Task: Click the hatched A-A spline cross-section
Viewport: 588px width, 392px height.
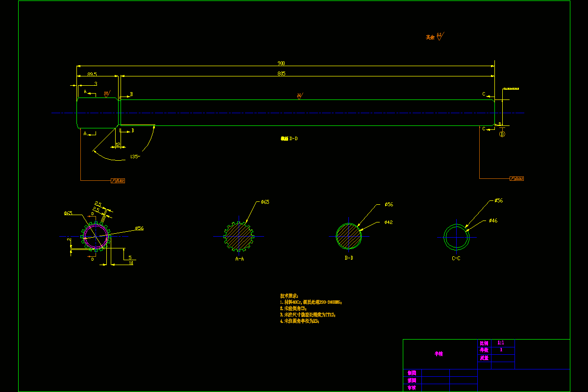Action: (x=239, y=236)
